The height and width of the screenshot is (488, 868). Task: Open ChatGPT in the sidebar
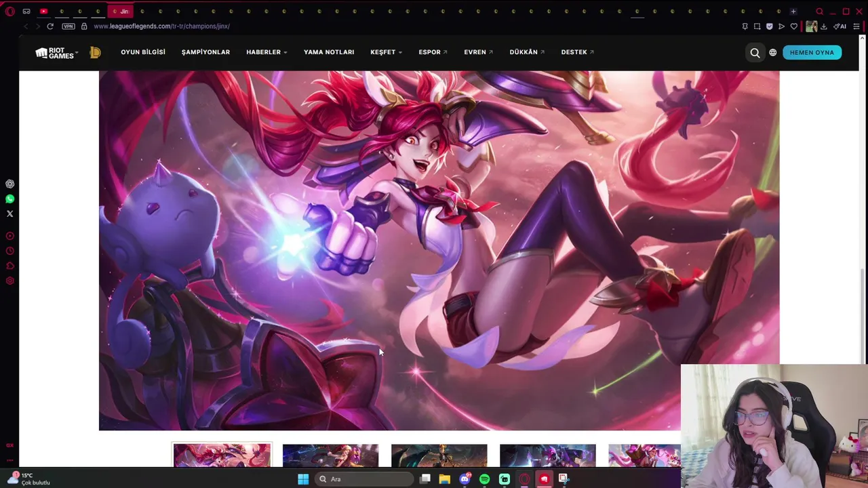pos(9,184)
